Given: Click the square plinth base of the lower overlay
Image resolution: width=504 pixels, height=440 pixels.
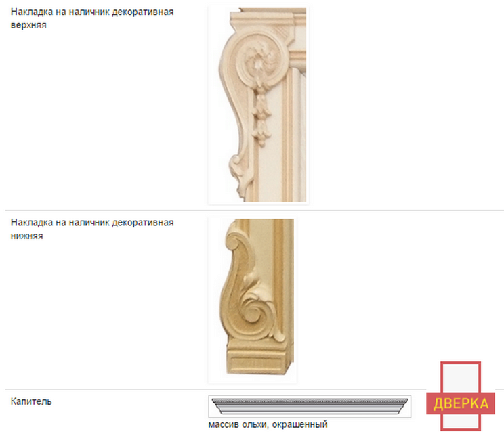Looking at the screenshot, I should click(x=259, y=358).
